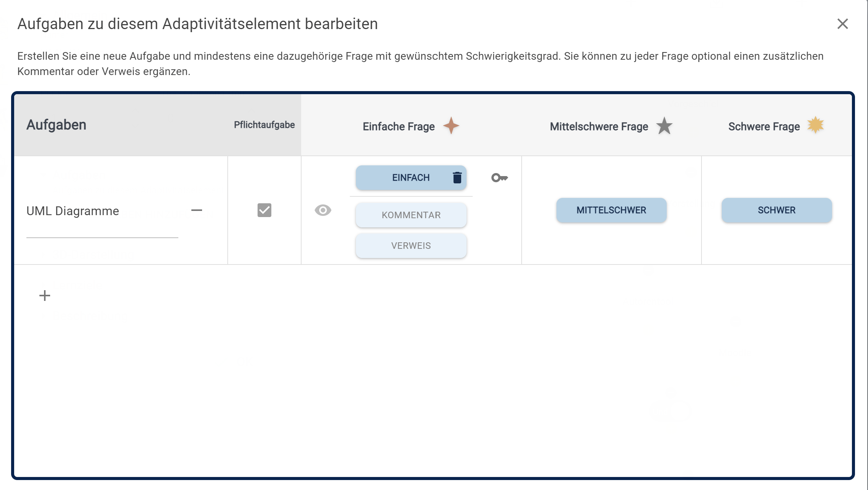This screenshot has width=868, height=490.
Task: Click the key icon beside the easy question
Action: (x=499, y=178)
